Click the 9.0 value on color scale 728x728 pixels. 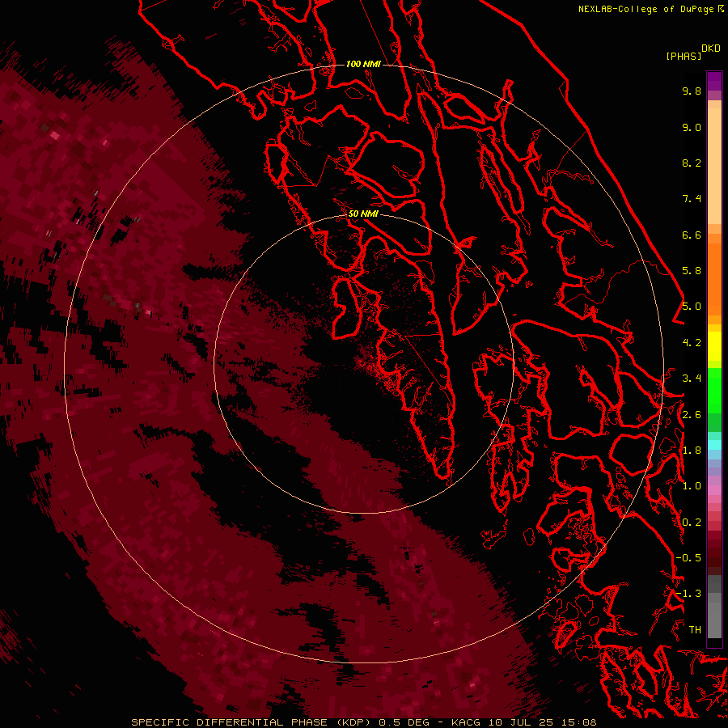[x=692, y=127]
